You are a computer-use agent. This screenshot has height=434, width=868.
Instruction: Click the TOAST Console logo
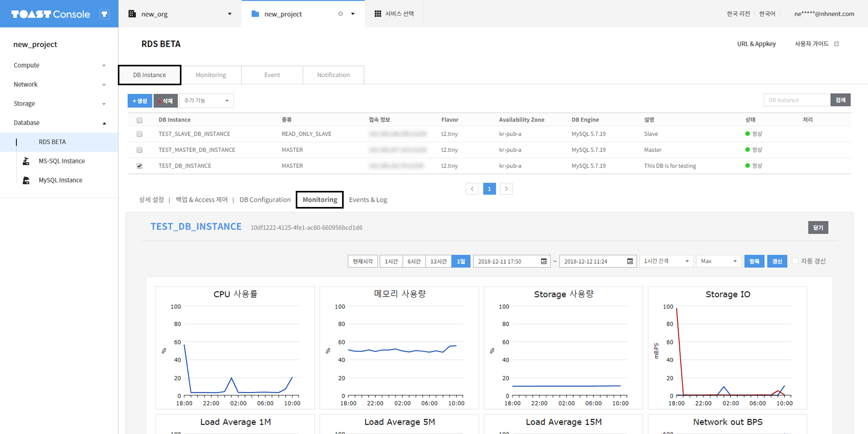click(x=51, y=14)
